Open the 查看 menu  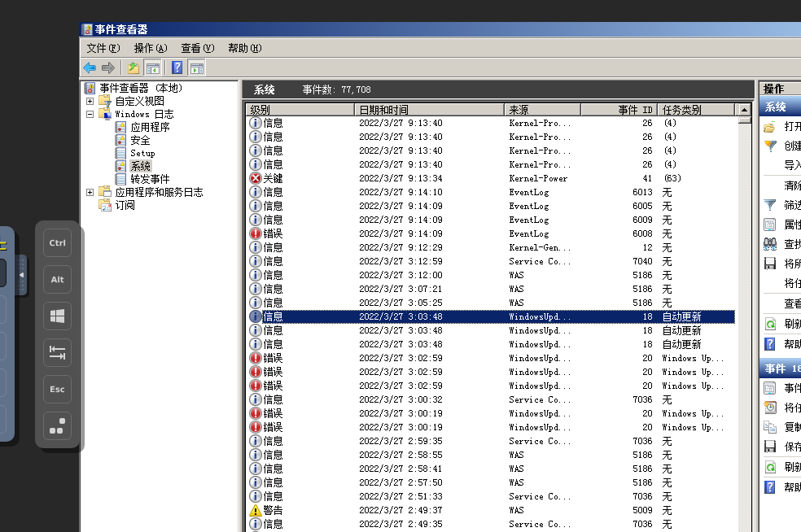click(197, 48)
